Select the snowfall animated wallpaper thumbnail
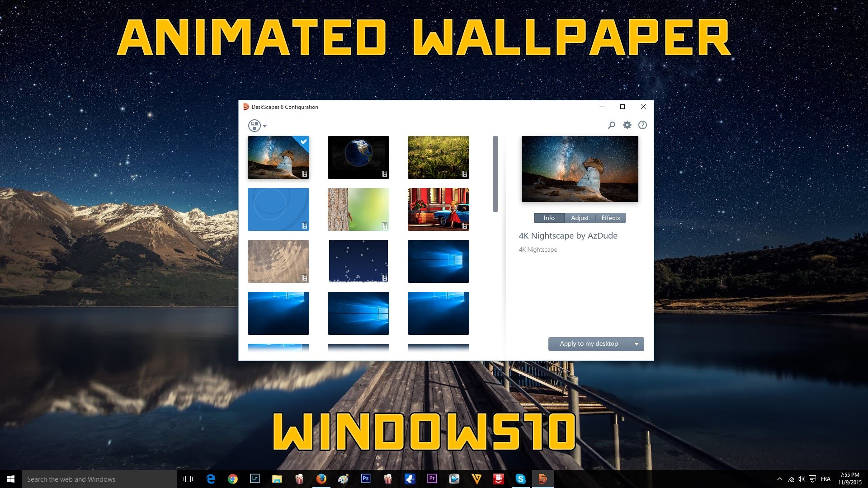The height and width of the screenshot is (488, 868). pos(358,261)
